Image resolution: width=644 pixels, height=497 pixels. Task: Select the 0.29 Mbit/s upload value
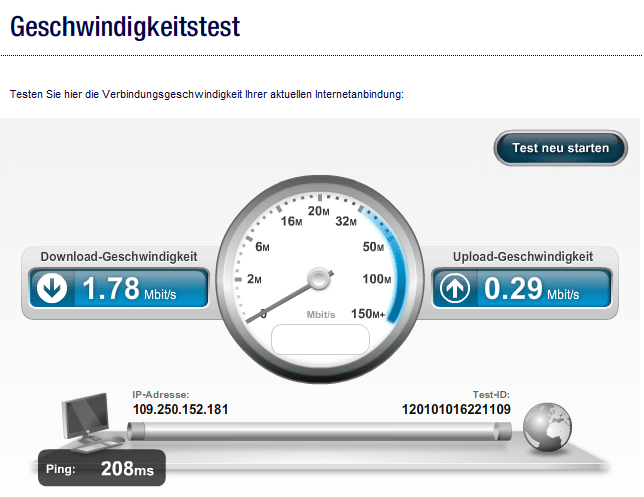531,289
